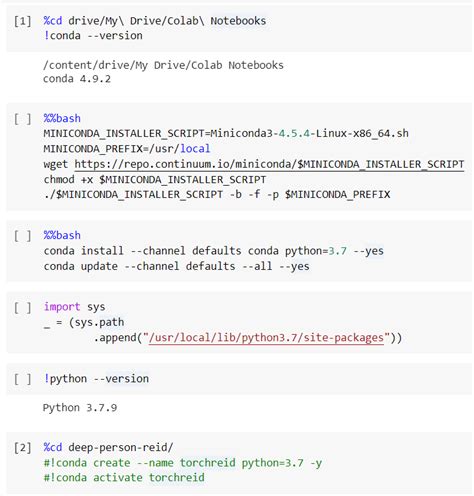Click the /content/drive/My Drive output path

coord(163,65)
